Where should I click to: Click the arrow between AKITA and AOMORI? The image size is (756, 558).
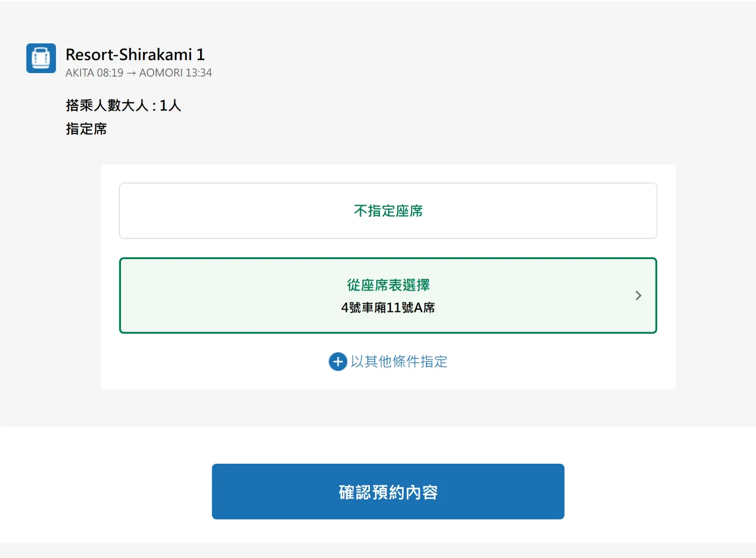[x=131, y=73]
